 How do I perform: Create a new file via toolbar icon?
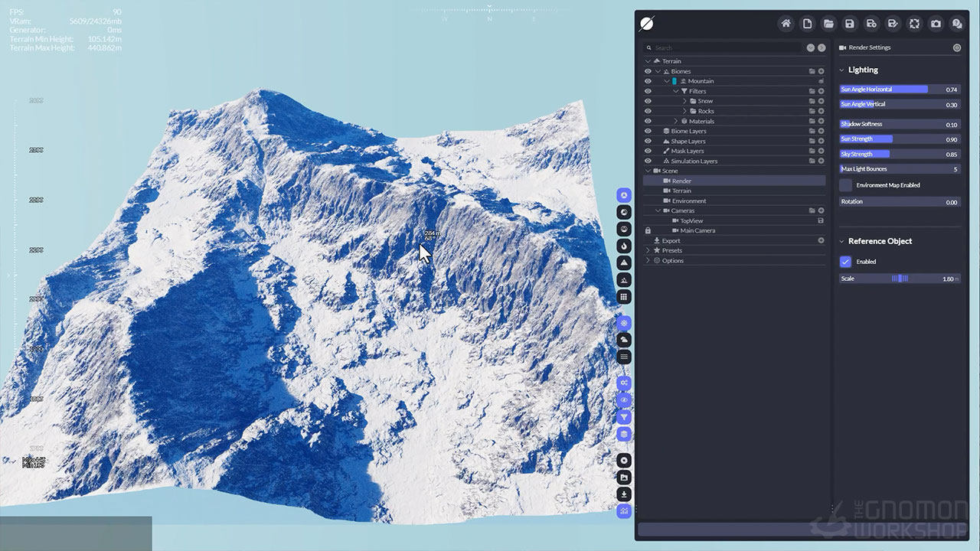coord(807,24)
